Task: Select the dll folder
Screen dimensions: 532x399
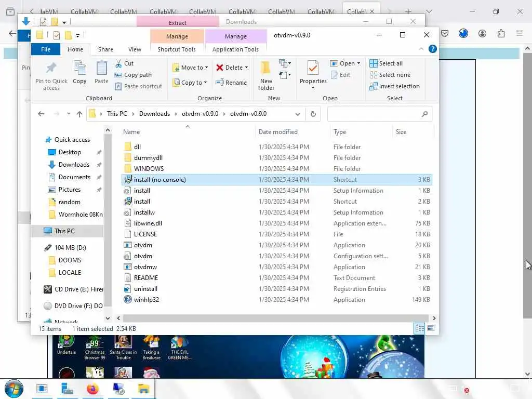Action: click(277, 147)
